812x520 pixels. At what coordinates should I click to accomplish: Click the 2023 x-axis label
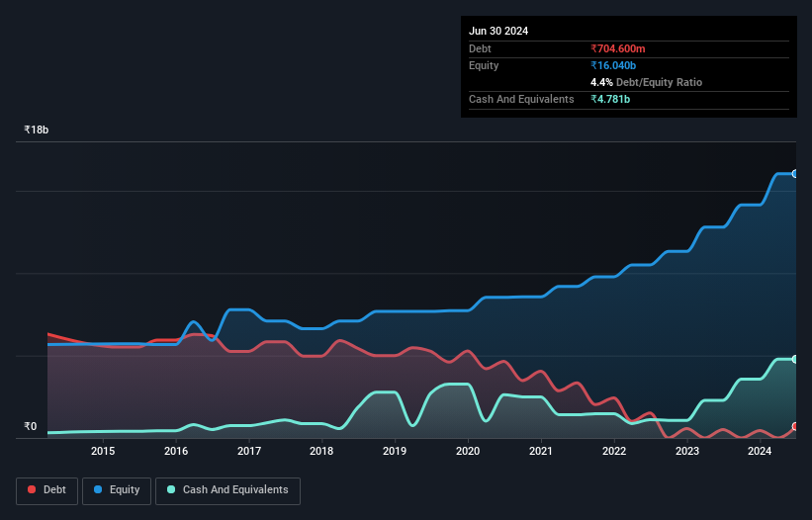(x=687, y=451)
